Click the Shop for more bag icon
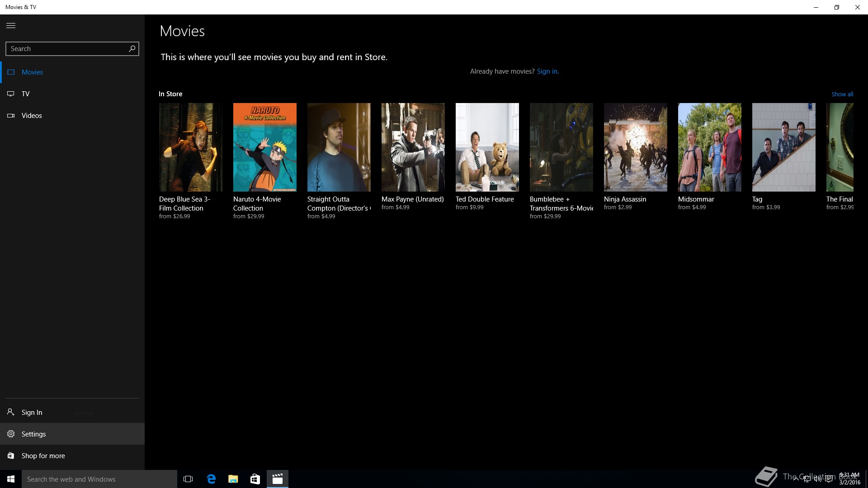This screenshot has height=488, width=868. pos(11,455)
